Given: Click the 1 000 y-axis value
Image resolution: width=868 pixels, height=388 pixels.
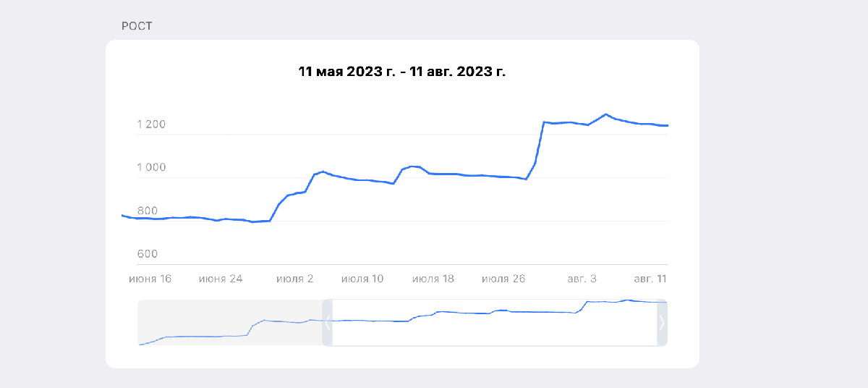Looking at the screenshot, I should pos(151,168).
